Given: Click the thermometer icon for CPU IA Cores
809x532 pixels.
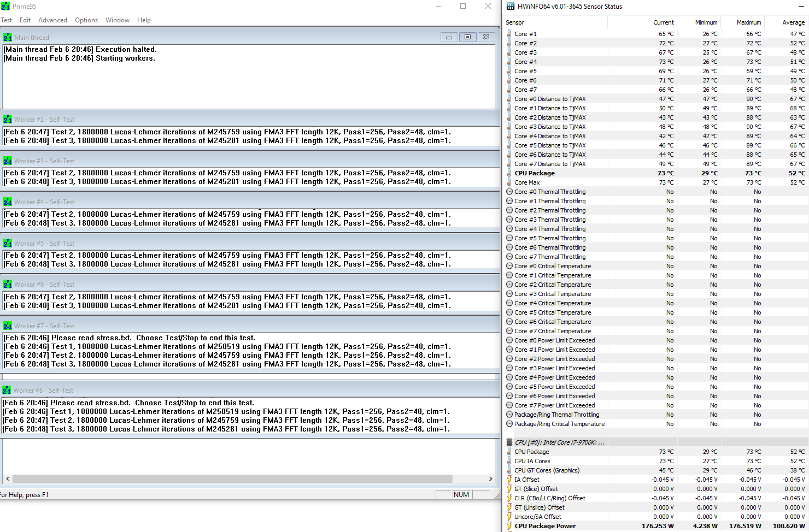Looking at the screenshot, I should (x=509, y=460).
